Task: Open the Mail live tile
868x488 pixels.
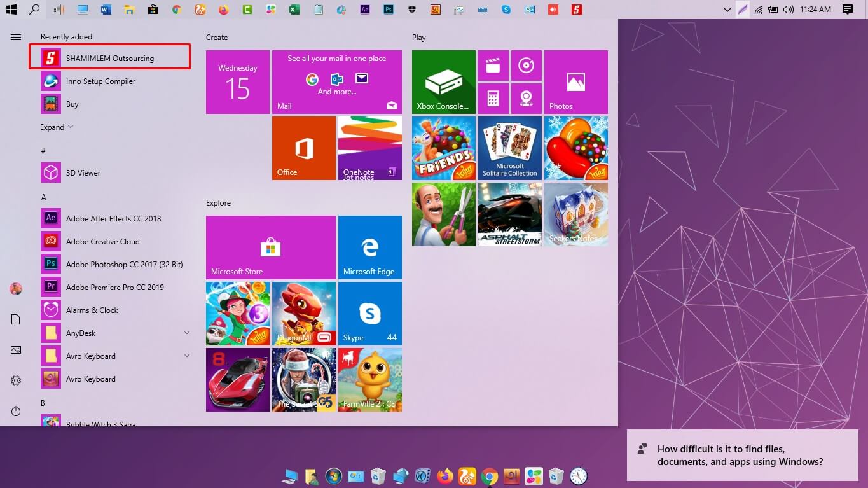Action: [337, 82]
